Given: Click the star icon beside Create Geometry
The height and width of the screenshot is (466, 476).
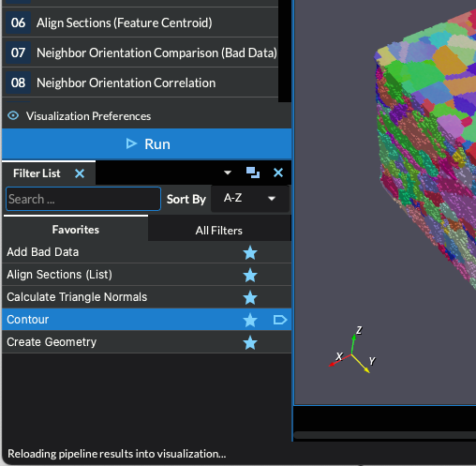Looking at the screenshot, I should 250,342.
